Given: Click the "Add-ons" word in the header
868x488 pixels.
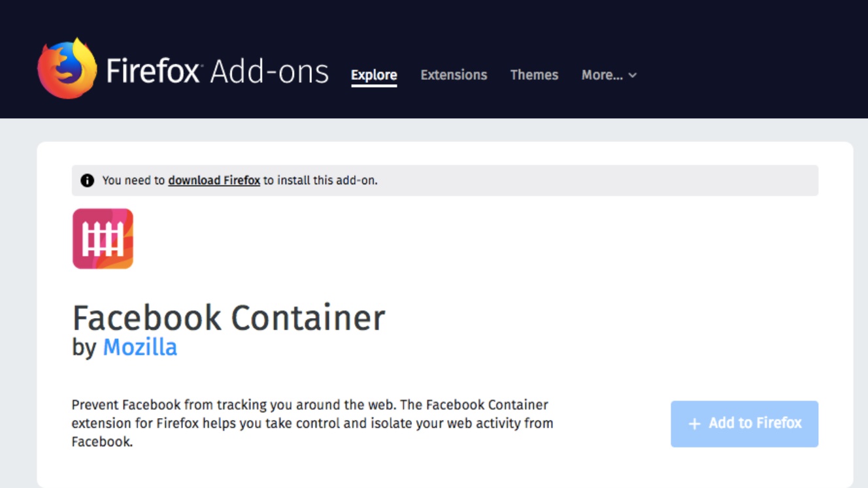Looking at the screenshot, I should (x=269, y=72).
